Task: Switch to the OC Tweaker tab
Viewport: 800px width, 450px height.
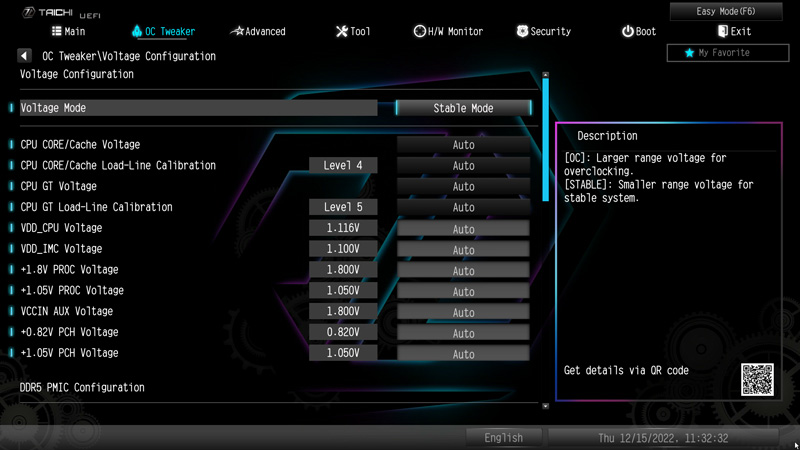Action: click(163, 31)
